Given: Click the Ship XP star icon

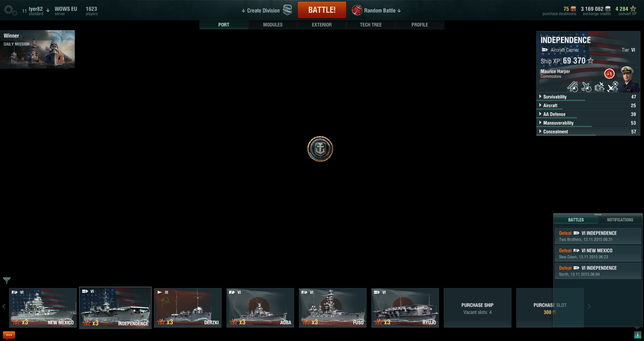Looking at the screenshot, I should pyautogui.click(x=590, y=61).
